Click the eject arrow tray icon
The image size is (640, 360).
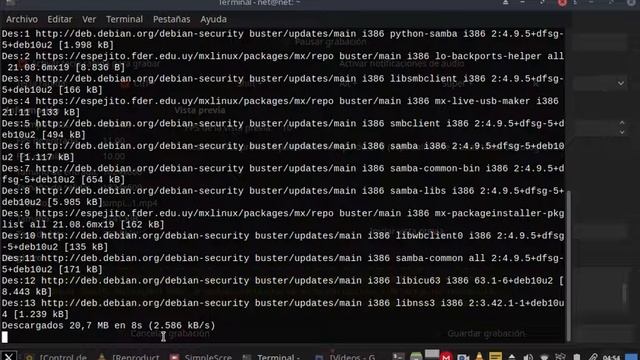[512, 357]
